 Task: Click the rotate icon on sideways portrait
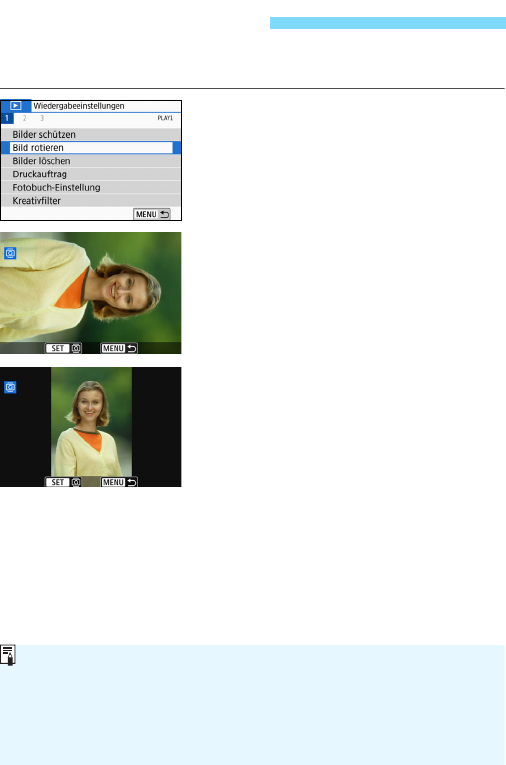click(x=10, y=253)
